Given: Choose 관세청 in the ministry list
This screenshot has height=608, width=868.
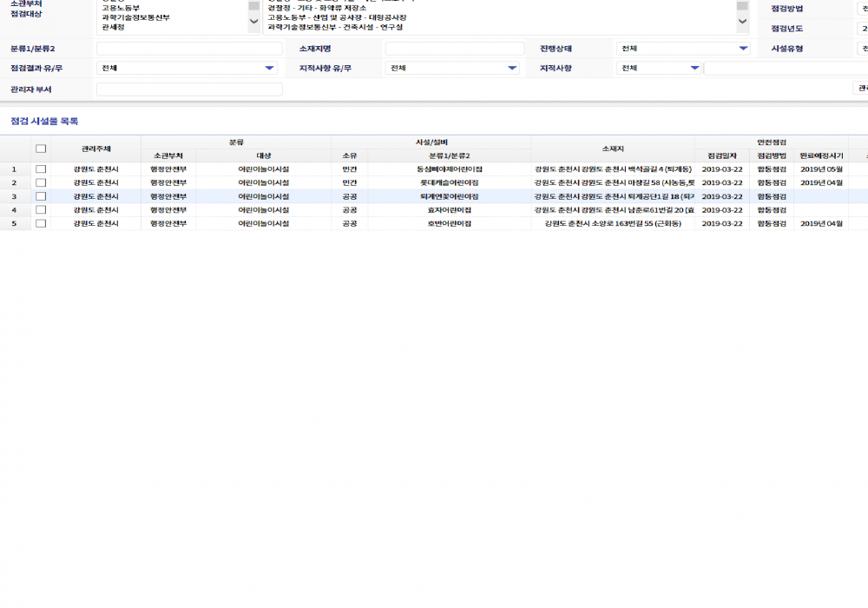Looking at the screenshot, I should tap(113, 27).
